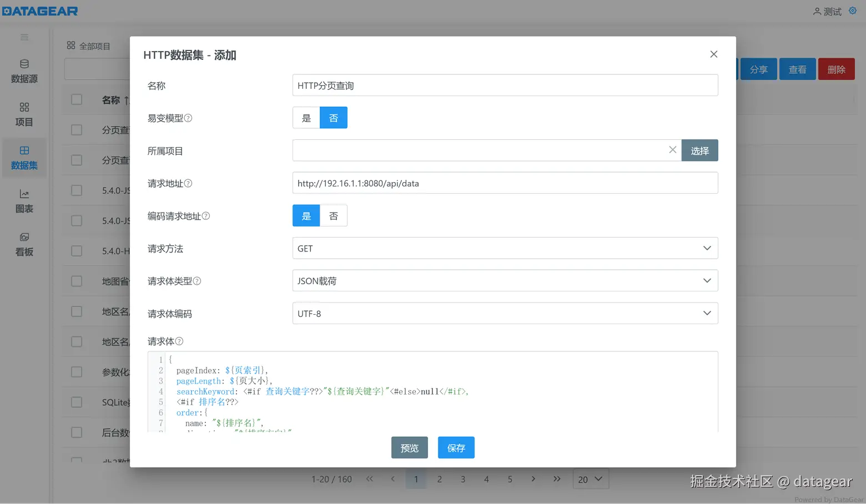Clear the 所属项目 field with X icon
The height and width of the screenshot is (504, 866).
point(672,150)
